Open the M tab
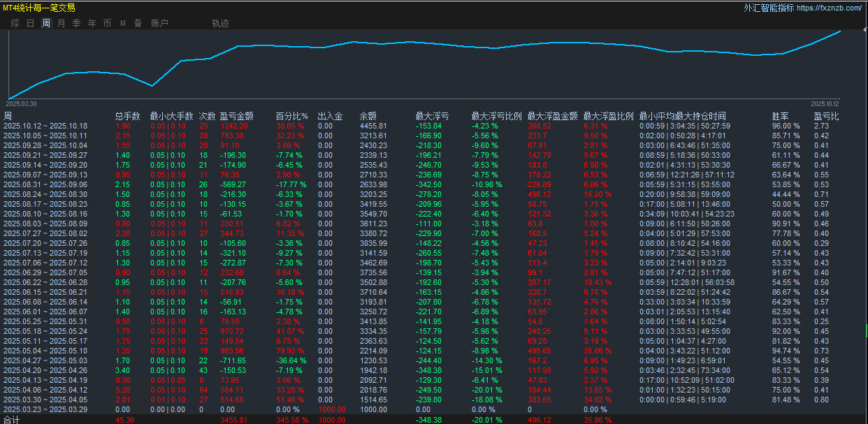868x424 pixels. pos(123,23)
